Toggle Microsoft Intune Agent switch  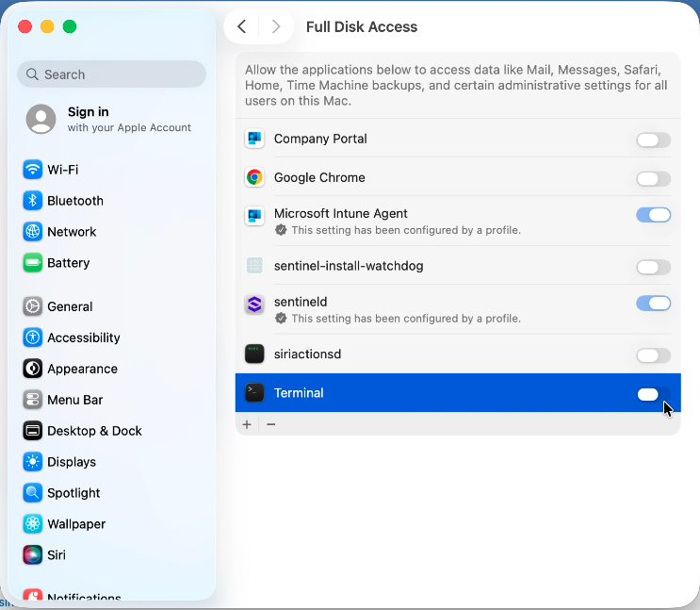[653, 215]
